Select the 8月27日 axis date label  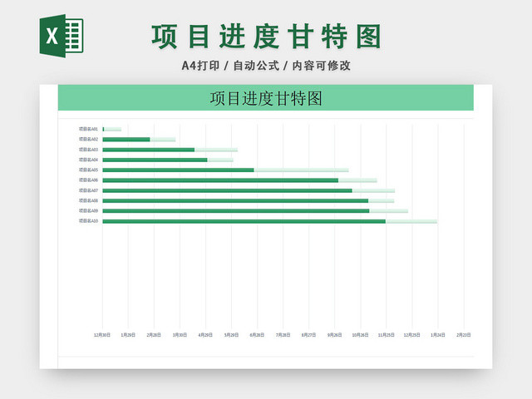(308, 335)
